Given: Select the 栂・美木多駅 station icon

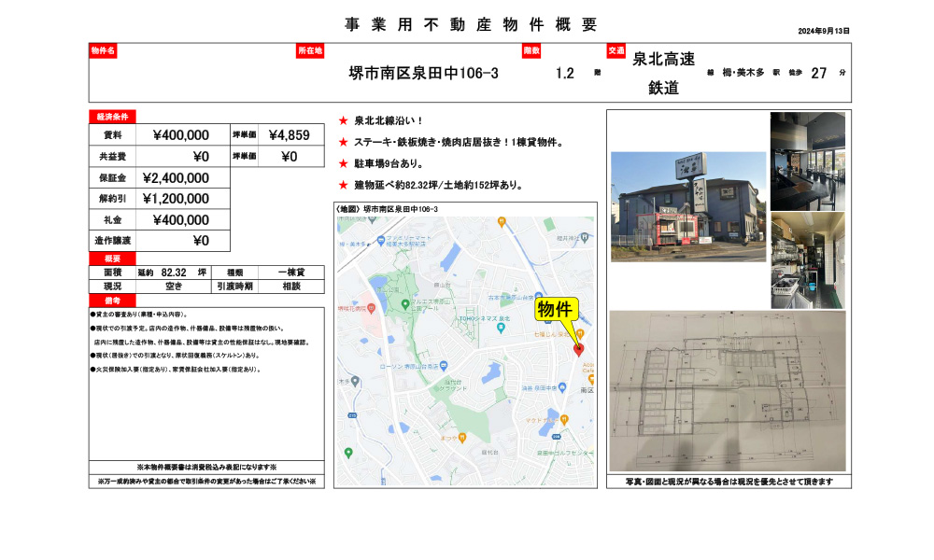Looking at the screenshot, I should 369,245.
